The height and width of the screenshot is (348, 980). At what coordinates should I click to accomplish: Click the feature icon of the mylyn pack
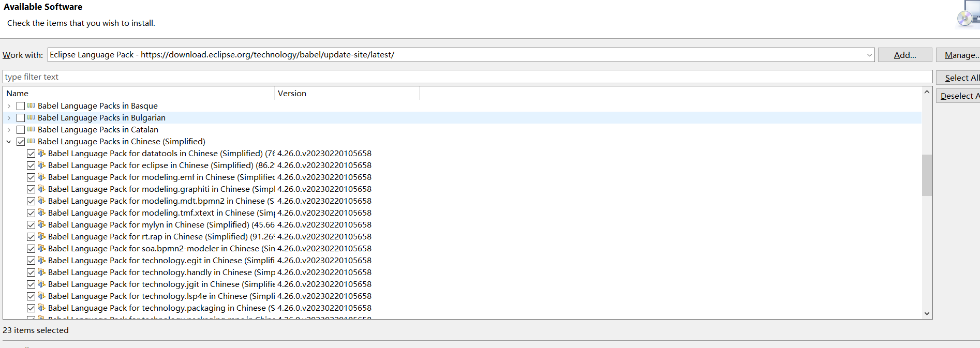point(41,224)
